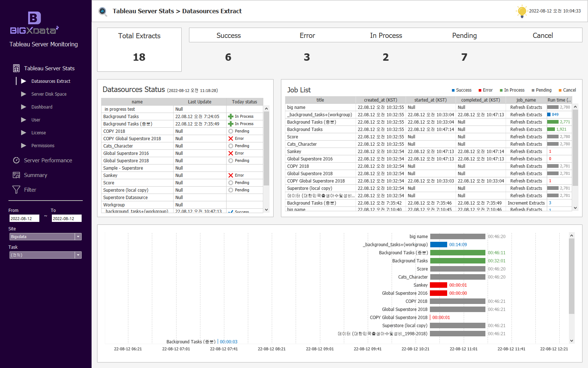Select Tableau Server Stats in sidebar

(x=49, y=68)
